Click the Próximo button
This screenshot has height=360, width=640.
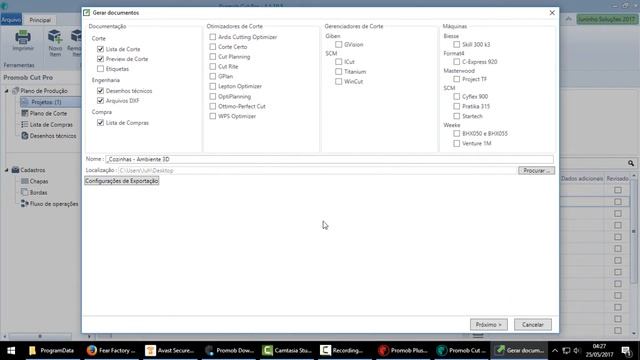pos(489,324)
